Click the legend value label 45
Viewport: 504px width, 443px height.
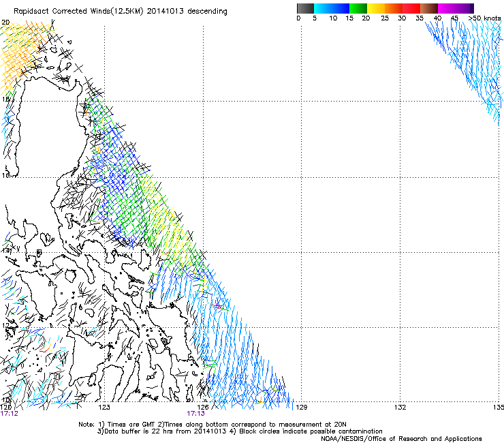pos(454,18)
